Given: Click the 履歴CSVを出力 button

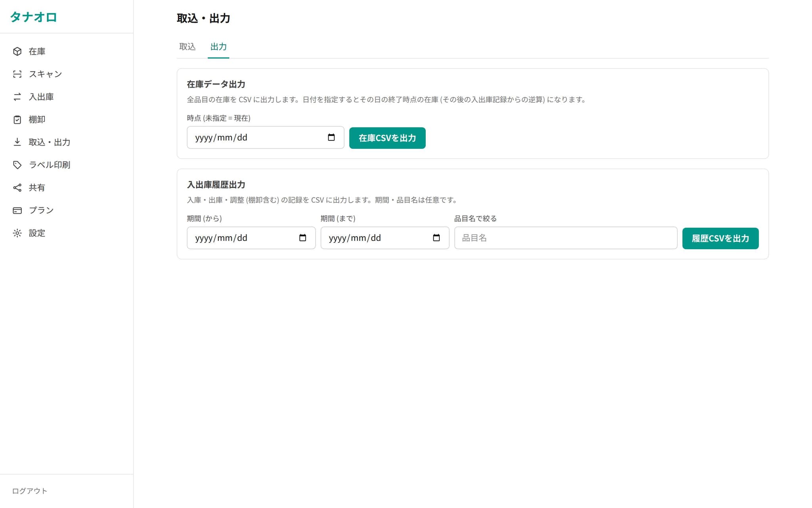Looking at the screenshot, I should click(x=720, y=239).
